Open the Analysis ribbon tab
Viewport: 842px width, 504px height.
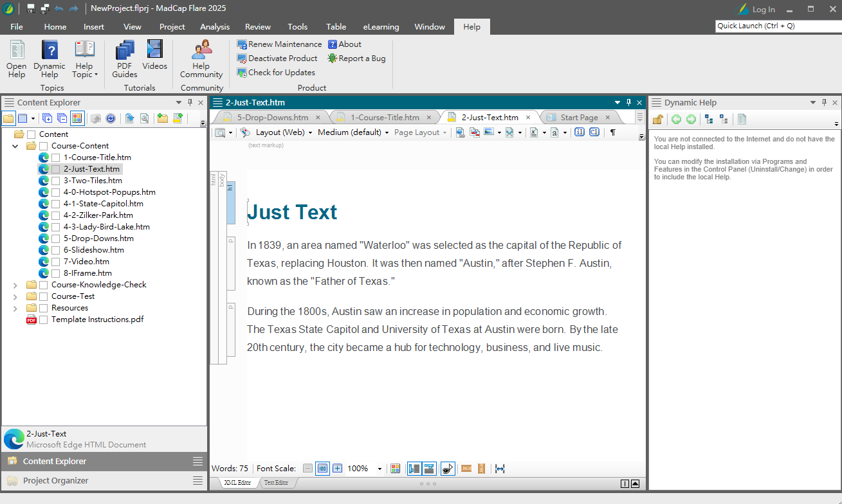(x=215, y=26)
